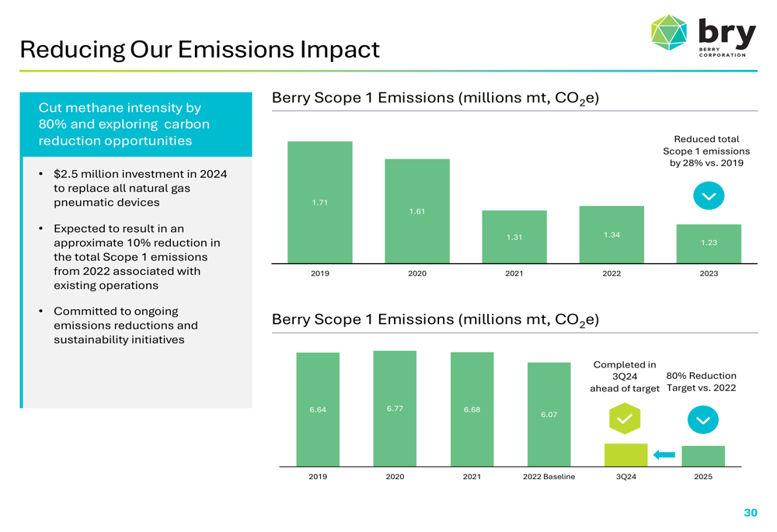Click the '2019' axis label in upper chart
This screenshot has height=532, width=777.
[x=320, y=273]
